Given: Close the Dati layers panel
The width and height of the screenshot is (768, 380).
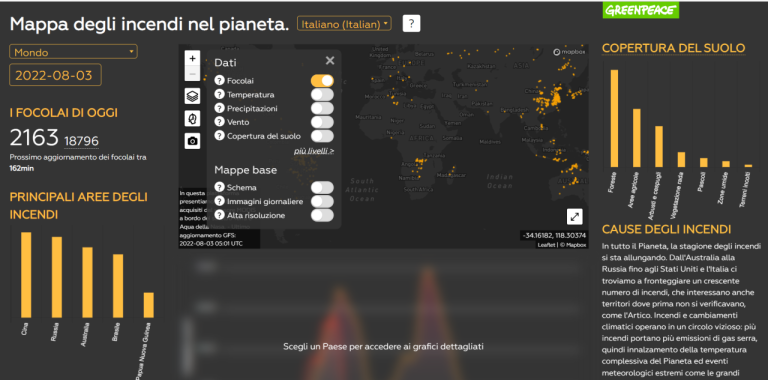Looking at the screenshot, I should (330, 60).
